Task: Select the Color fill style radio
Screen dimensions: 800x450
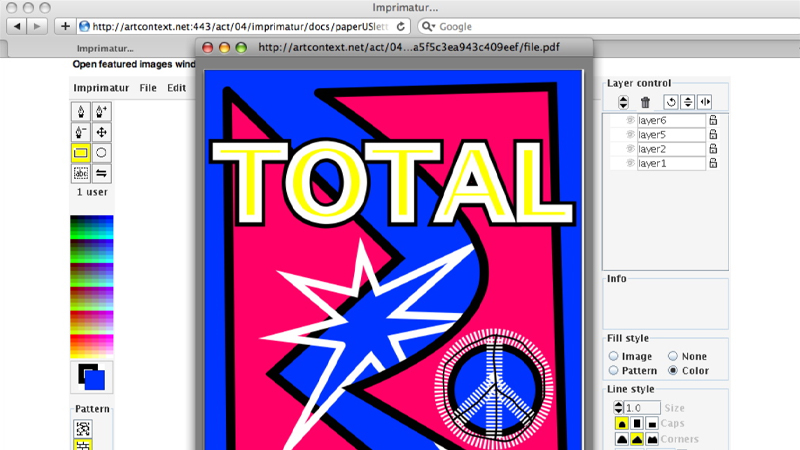Action: tap(673, 370)
